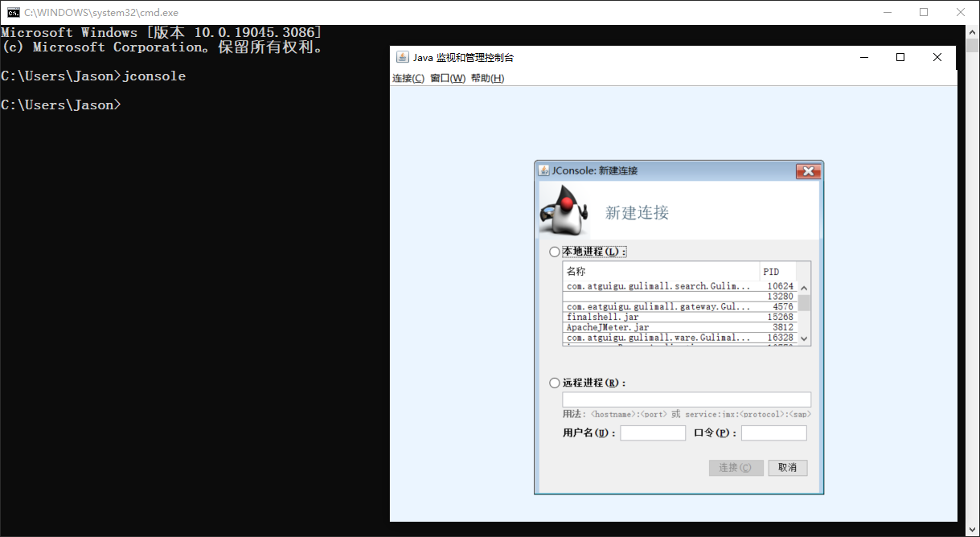
Task: Click the Java coffee cup icon in console title bar
Action: tap(402, 57)
